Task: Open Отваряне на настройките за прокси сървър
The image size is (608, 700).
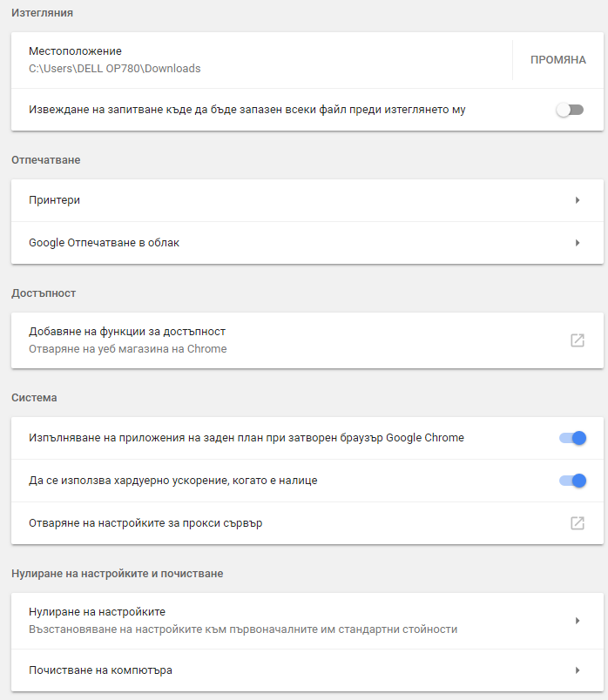Action: (145, 523)
